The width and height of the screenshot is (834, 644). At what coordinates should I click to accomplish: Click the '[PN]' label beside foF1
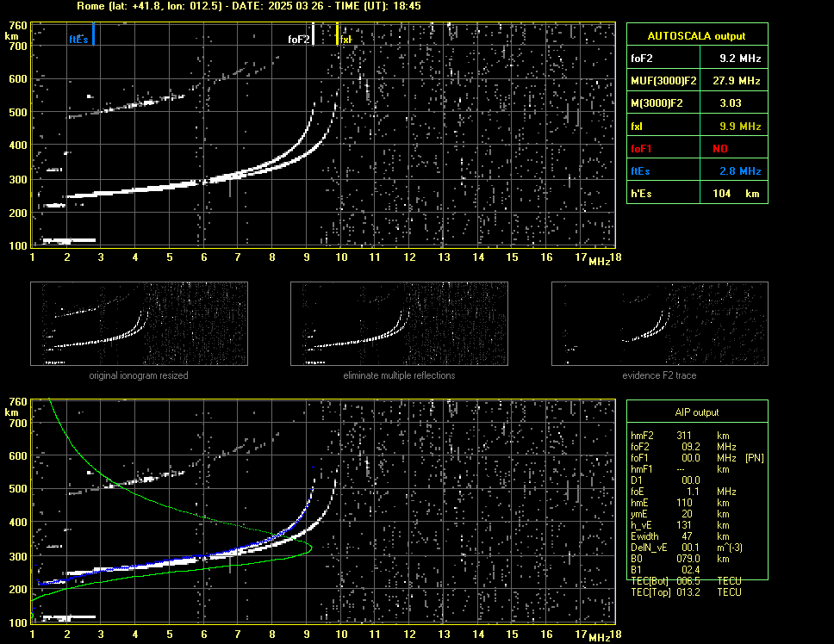pyautogui.click(x=755, y=458)
